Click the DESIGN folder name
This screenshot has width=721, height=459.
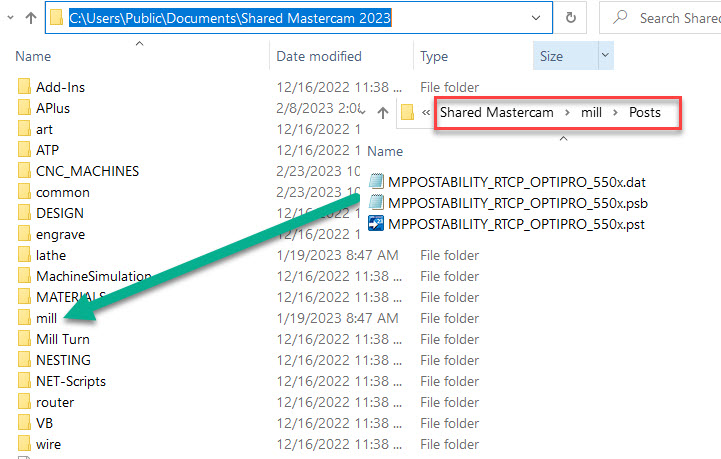(60, 213)
